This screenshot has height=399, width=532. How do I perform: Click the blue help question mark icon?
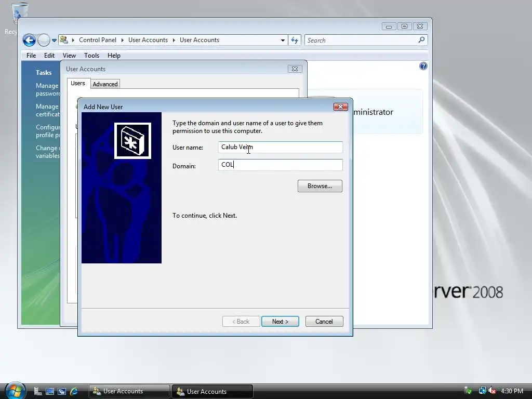tap(423, 66)
